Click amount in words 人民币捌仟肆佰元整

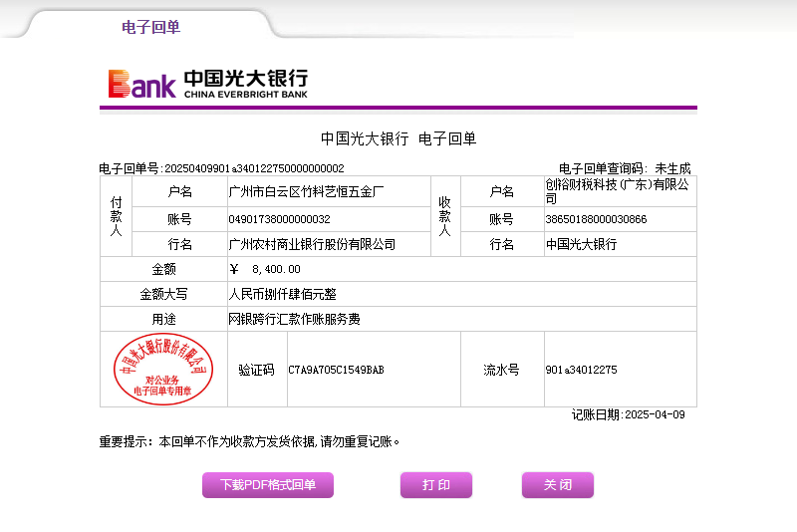pos(282,294)
